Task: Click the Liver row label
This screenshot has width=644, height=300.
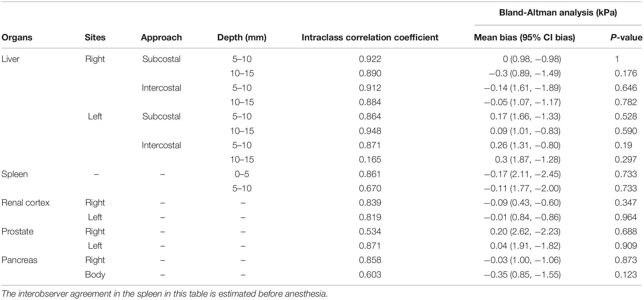Action: pos(11,59)
